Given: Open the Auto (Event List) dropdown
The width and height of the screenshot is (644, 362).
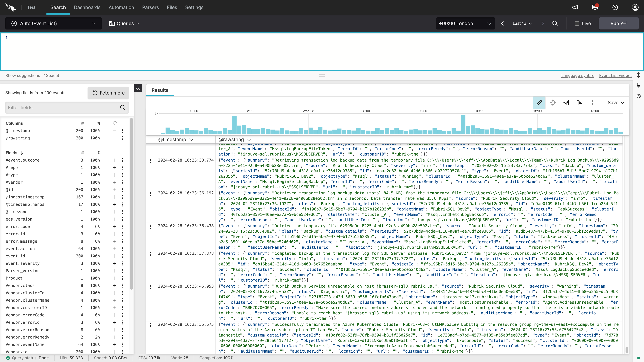Looking at the screenshot, I should click(53, 23).
